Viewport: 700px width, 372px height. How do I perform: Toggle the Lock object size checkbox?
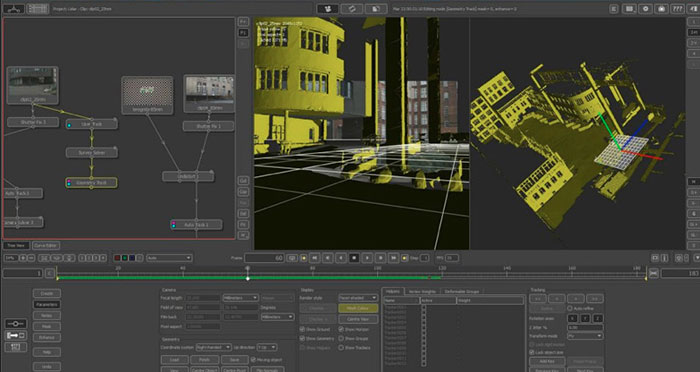[532, 352]
